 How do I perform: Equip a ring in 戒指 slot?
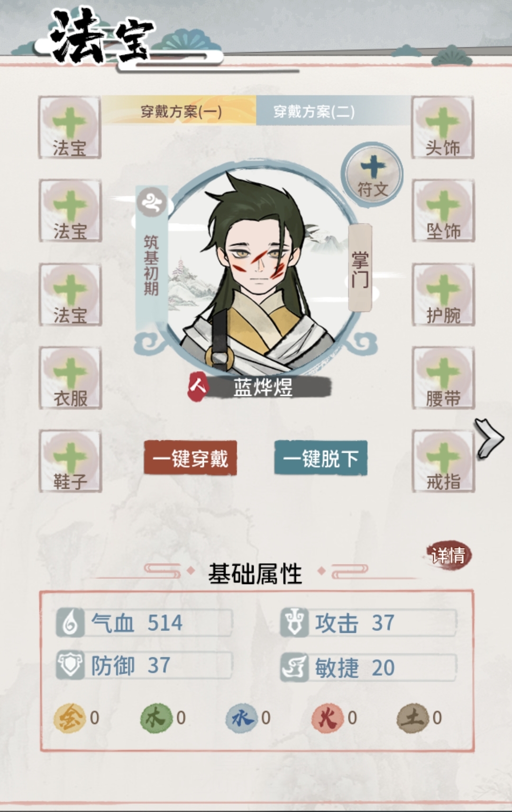(443, 461)
